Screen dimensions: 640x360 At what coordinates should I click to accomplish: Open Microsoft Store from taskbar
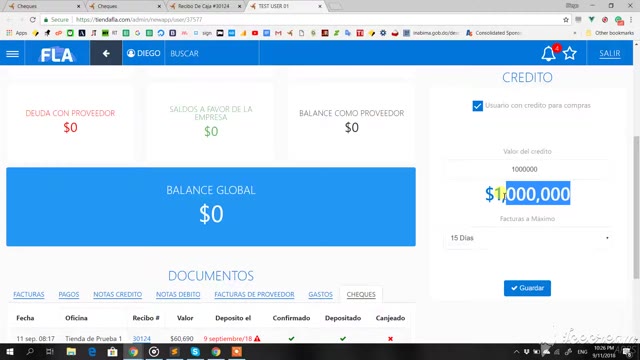(113, 351)
